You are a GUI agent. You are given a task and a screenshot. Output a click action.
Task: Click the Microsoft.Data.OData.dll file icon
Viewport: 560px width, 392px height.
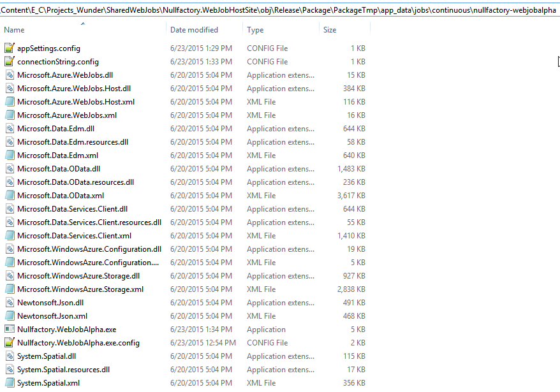click(x=10, y=168)
